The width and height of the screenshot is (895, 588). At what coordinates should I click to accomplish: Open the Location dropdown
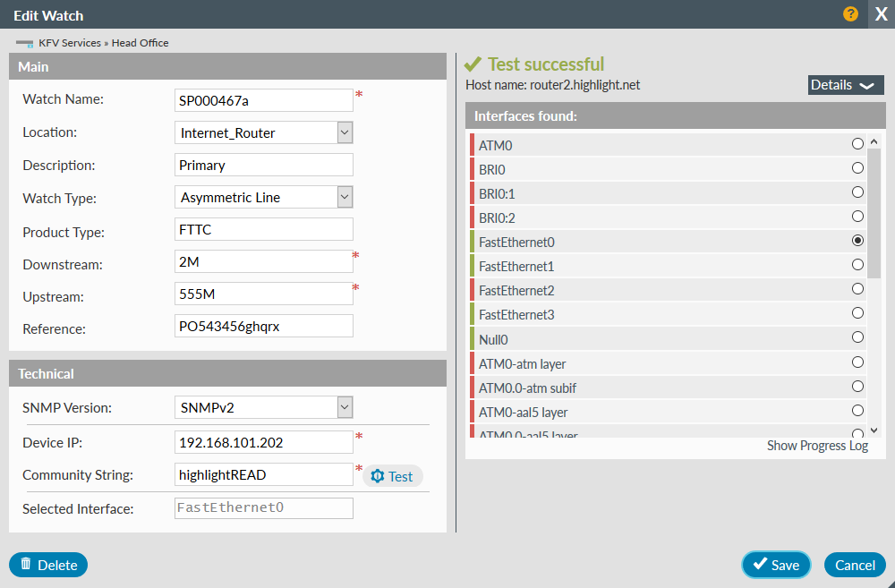point(345,132)
